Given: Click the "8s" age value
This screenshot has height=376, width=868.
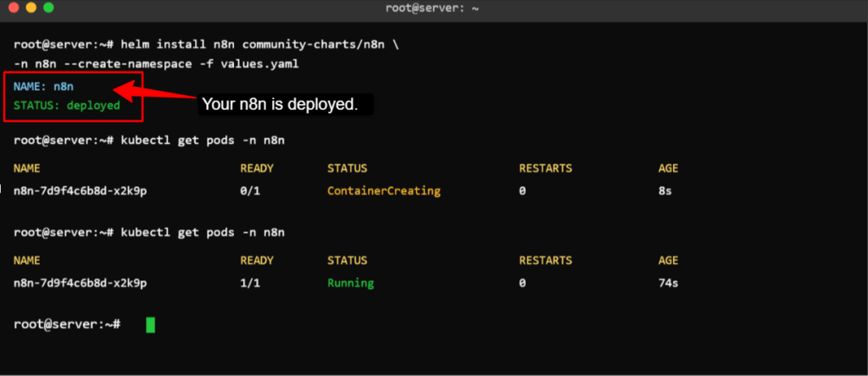Looking at the screenshot, I should coord(665,191).
